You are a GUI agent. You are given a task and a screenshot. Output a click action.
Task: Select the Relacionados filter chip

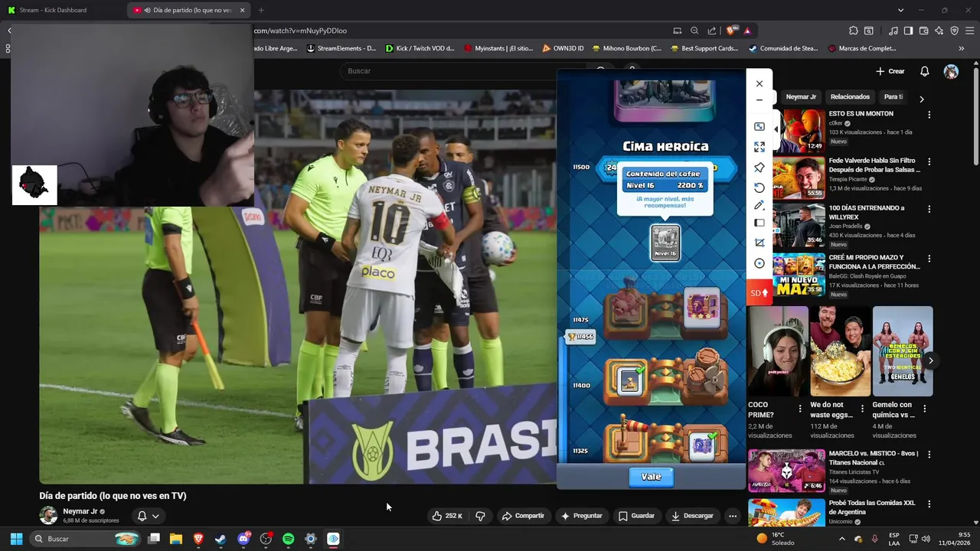850,97
